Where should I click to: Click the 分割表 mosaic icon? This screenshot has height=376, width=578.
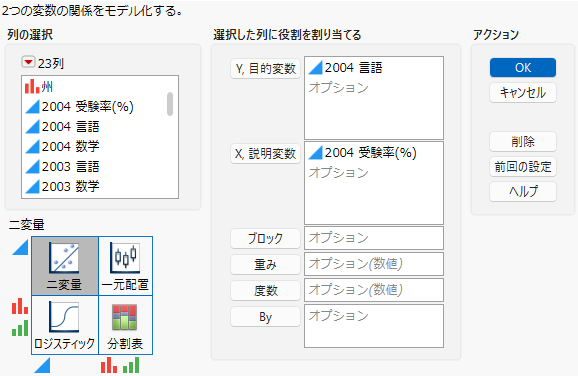(x=125, y=317)
